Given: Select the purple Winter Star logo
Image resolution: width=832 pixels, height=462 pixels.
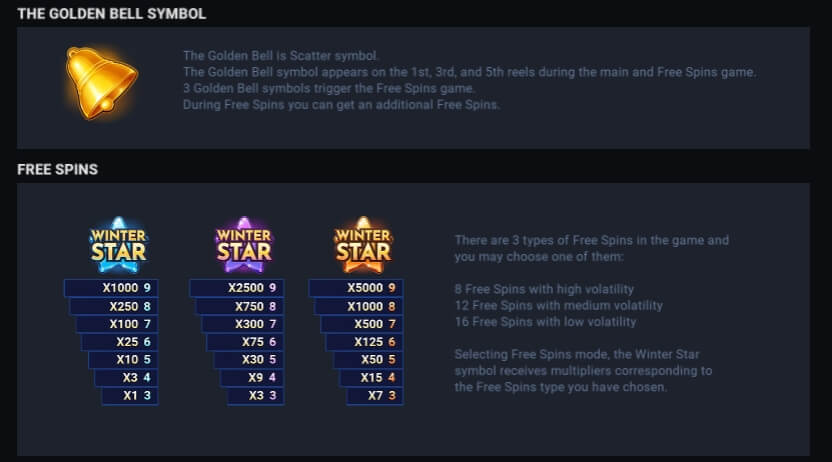Looking at the screenshot, I should coord(244,245).
